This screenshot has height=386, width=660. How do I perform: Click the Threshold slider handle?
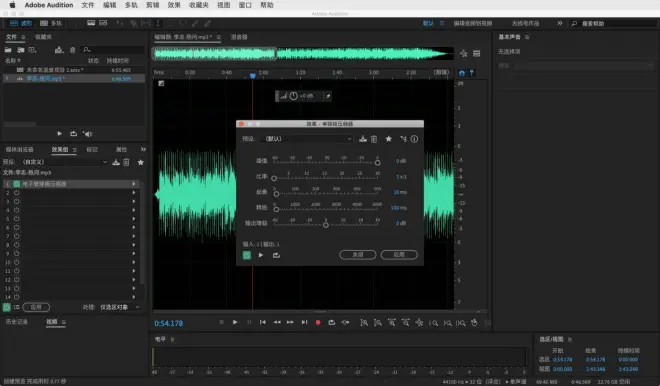(x=377, y=162)
